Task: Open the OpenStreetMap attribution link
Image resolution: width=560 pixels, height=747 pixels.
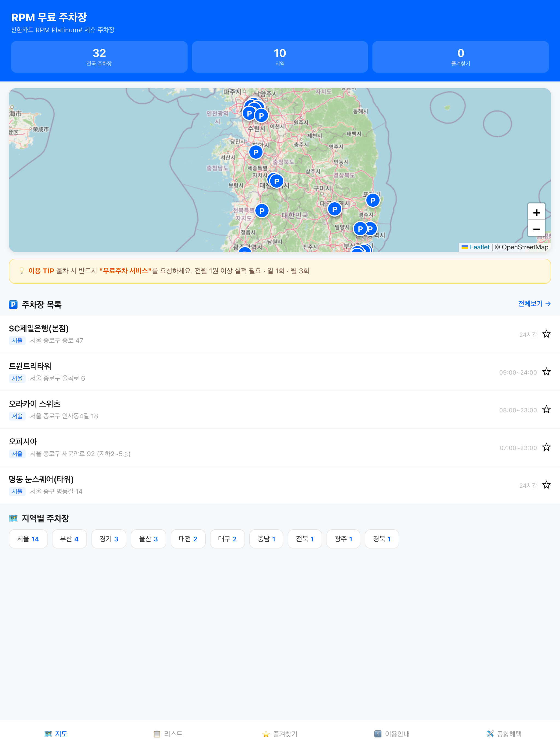Action: 524,247
